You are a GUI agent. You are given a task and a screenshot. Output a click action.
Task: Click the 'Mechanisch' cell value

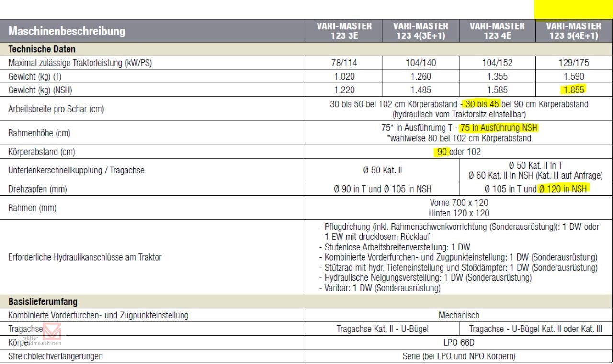459,315
